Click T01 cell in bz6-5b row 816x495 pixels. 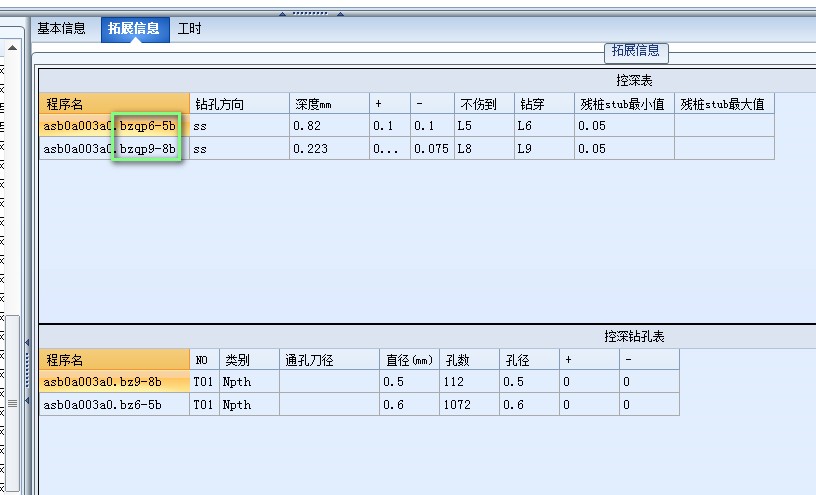205,404
